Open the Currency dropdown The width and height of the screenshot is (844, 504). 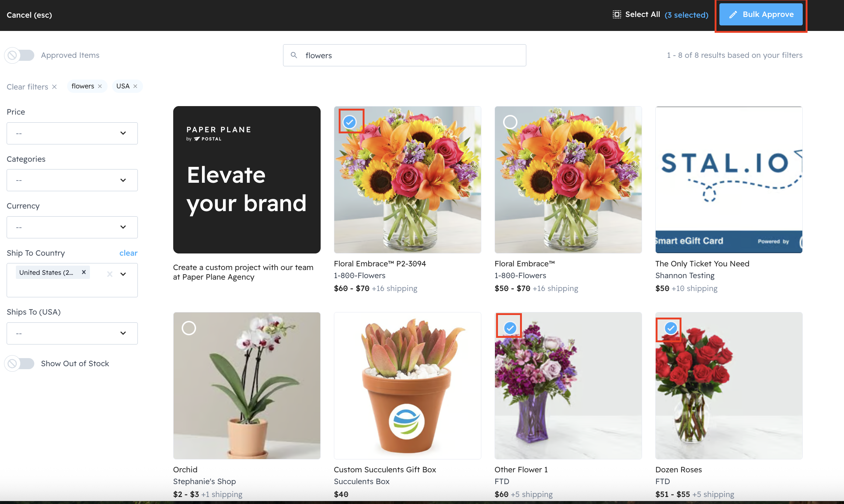pyautogui.click(x=72, y=227)
